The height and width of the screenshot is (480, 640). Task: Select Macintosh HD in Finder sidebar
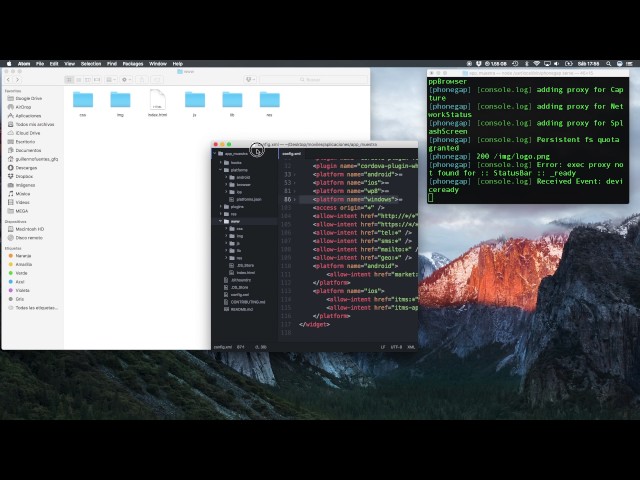pyautogui.click(x=30, y=229)
